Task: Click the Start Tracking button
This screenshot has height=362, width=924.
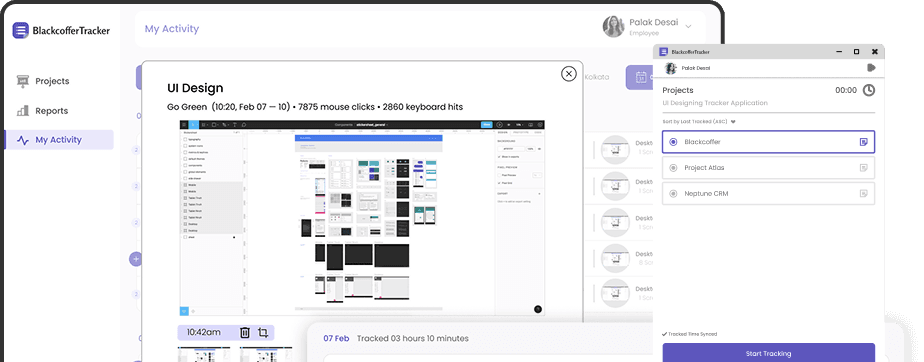Action: (768, 353)
